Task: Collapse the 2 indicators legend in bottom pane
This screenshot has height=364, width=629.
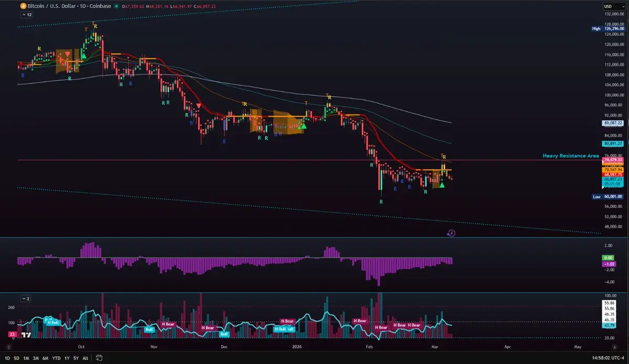Action: coord(26,299)
